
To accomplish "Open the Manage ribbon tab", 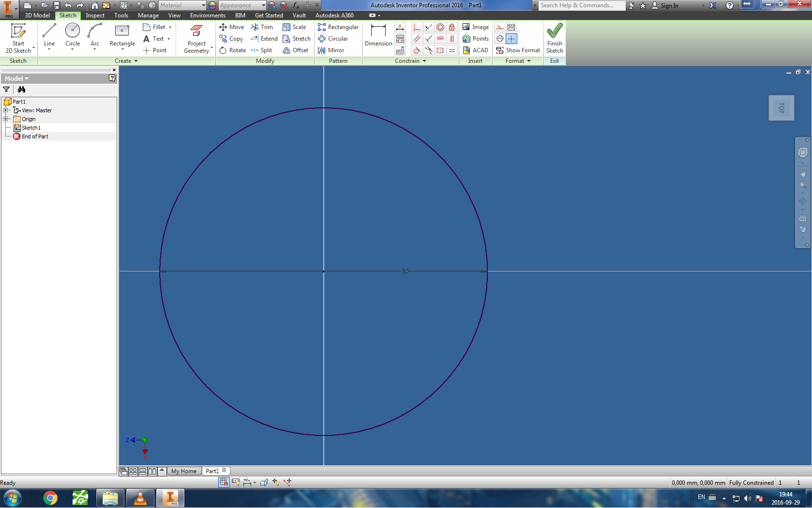I will point(148,15).
